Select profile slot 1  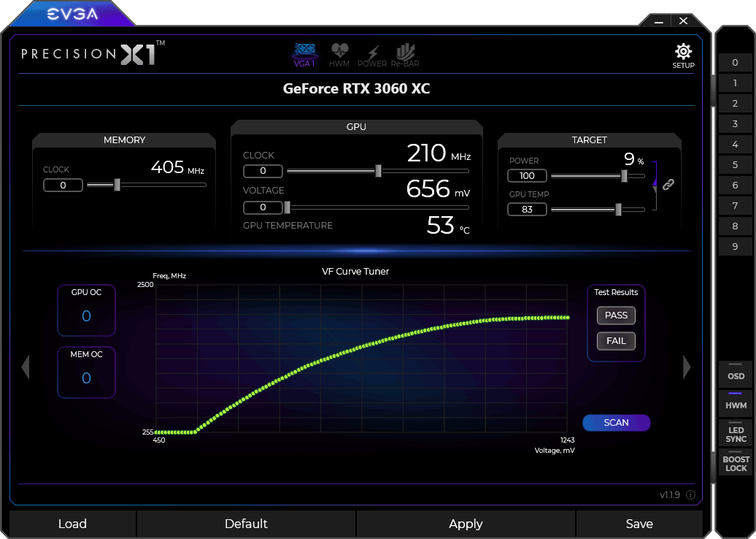(x=736, y=83)
